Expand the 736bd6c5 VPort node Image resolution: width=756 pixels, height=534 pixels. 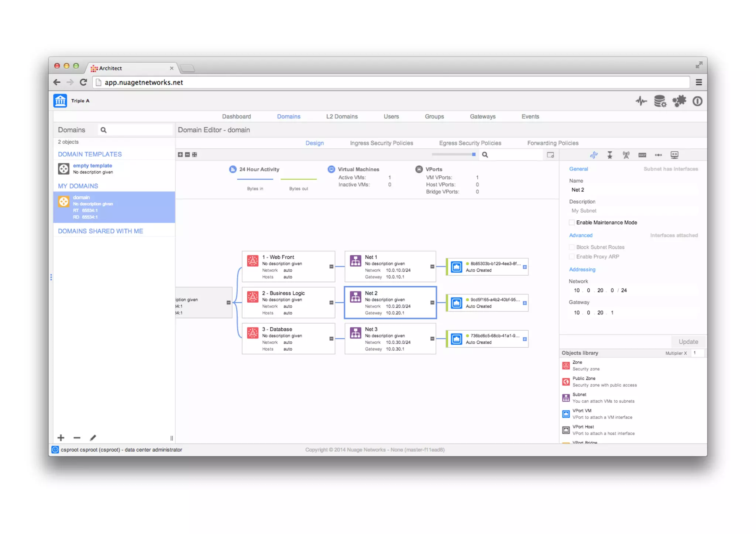525,339
